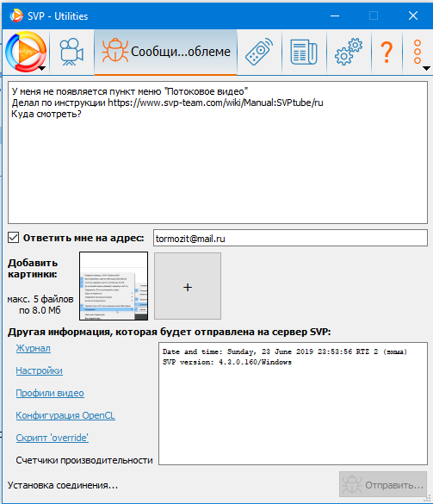The image size is (433, 504).
Task: Open the newspaper news tab
Action: [304, 52]
